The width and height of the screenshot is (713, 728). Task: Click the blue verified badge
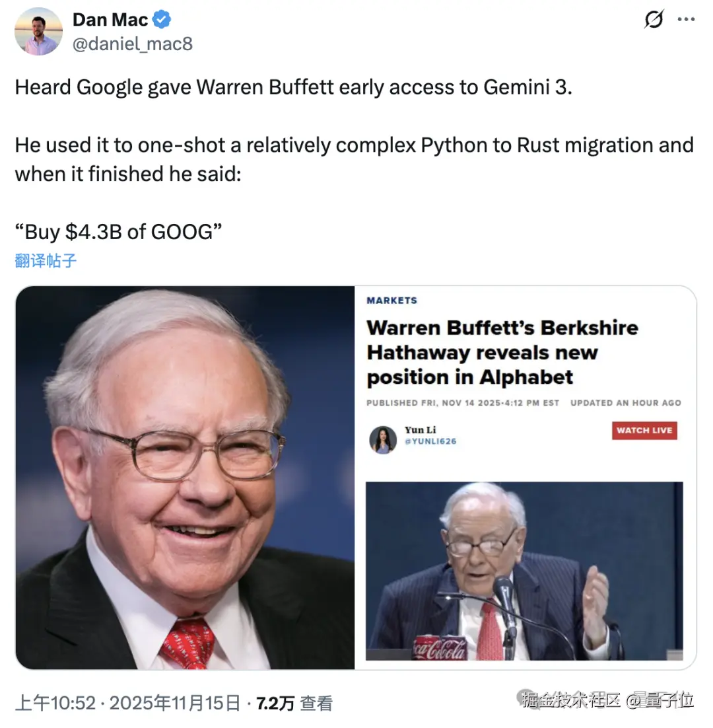[162, 20]
